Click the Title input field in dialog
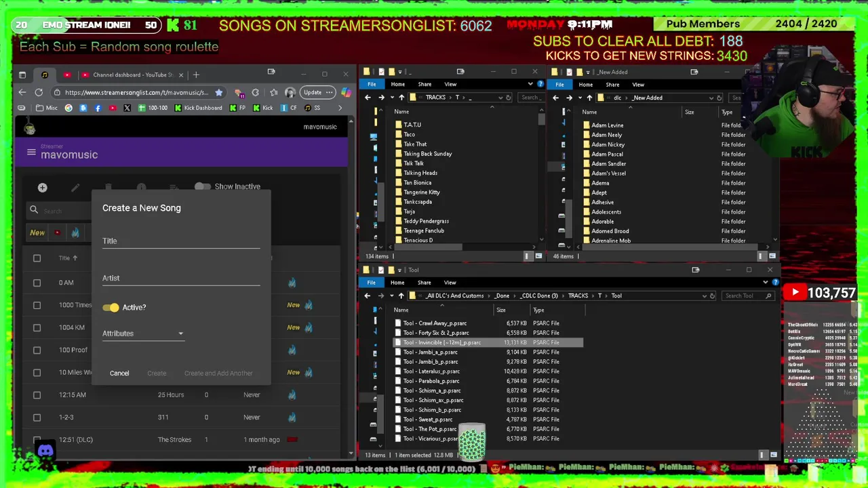This screenshot has width=868, height=488. [181, 241]
